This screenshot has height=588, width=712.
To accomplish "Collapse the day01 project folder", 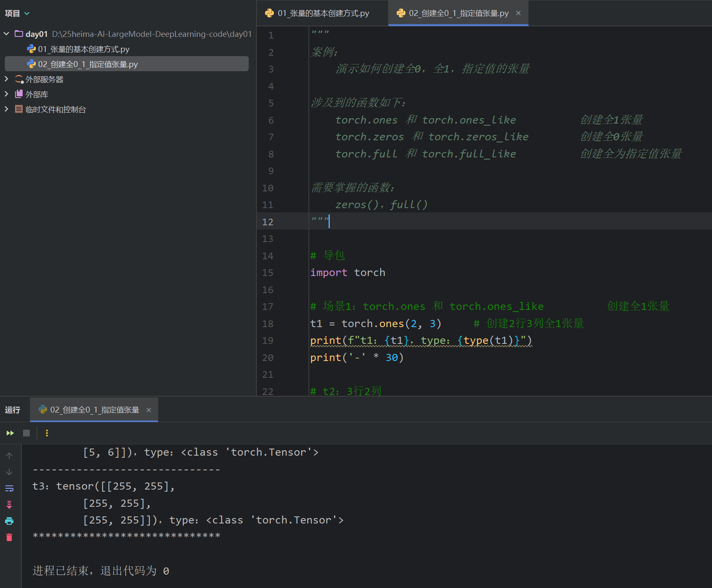I will click(x=6, y=34).
